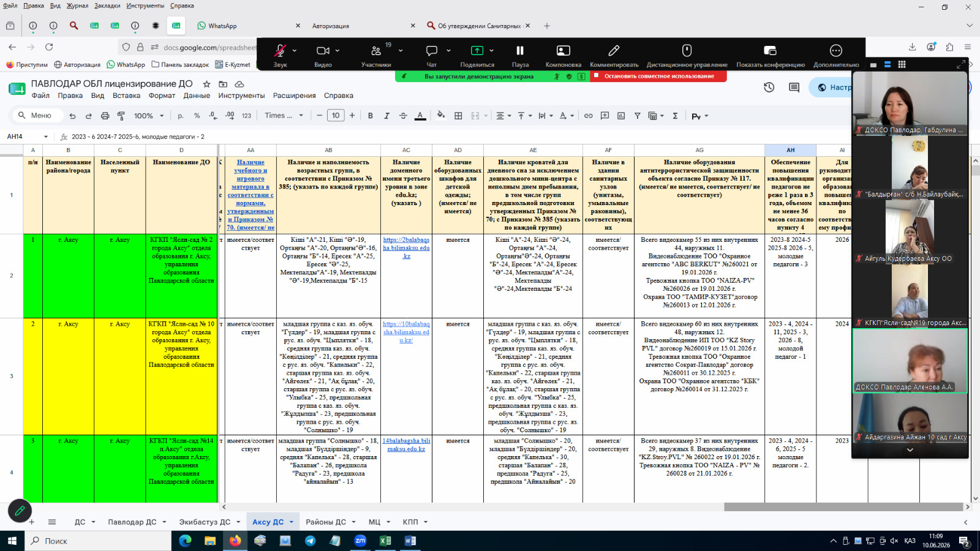Click the print icon in Sheets toolbar
The image size is (980, 551).
pyautogui.click(x=105, y=116)
